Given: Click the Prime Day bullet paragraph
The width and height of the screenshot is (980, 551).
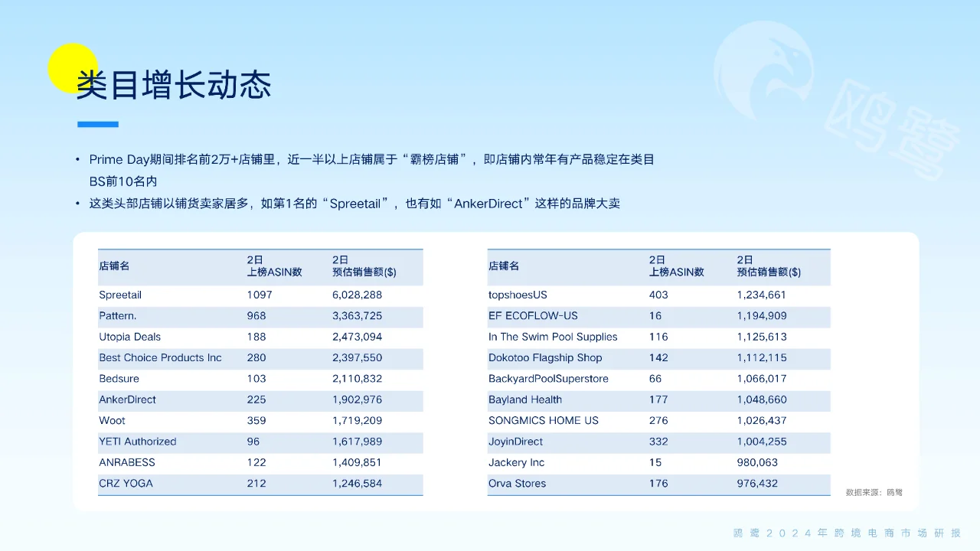Looking at the screenshot, I should pos(371,171).
